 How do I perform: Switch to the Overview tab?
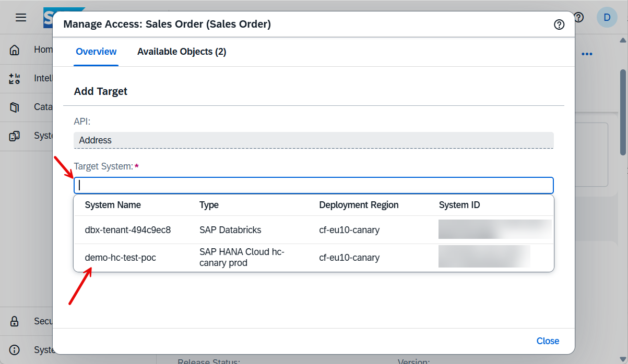click(x=96, y=52)
